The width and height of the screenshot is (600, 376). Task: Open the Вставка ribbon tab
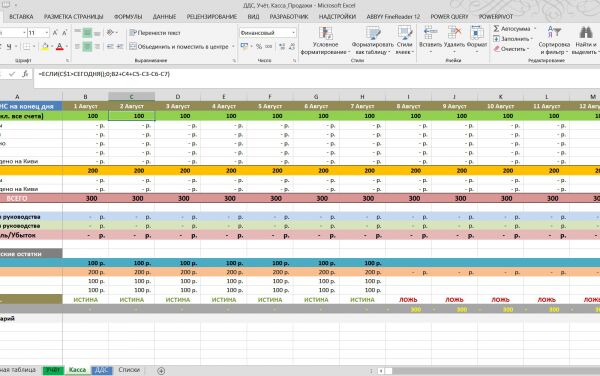point(21,17)
